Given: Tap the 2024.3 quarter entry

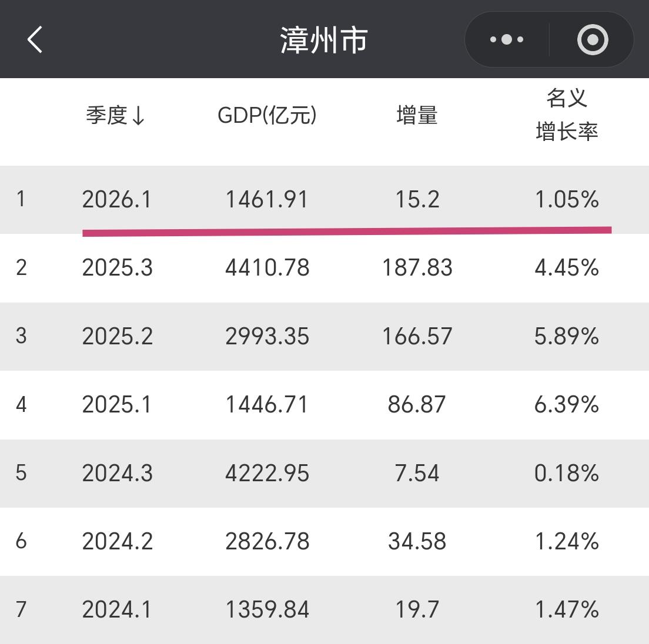Looking at the screenshot, I should click(118, 473).
